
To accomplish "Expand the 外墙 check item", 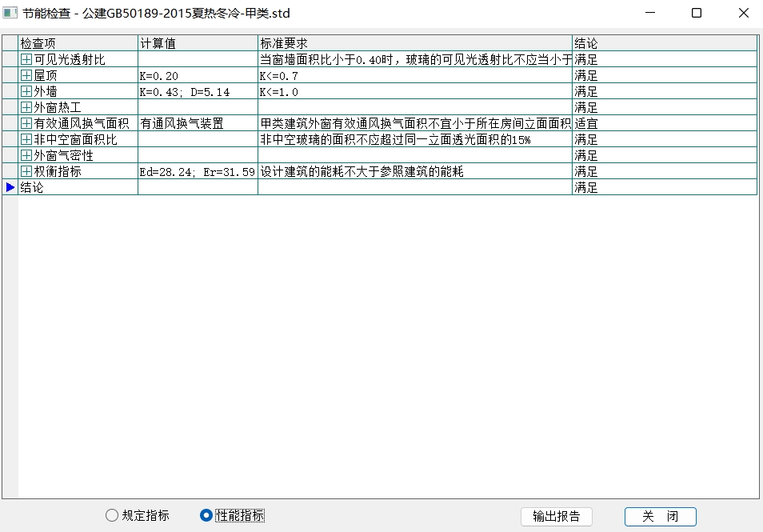I will [x=26, y=91].
